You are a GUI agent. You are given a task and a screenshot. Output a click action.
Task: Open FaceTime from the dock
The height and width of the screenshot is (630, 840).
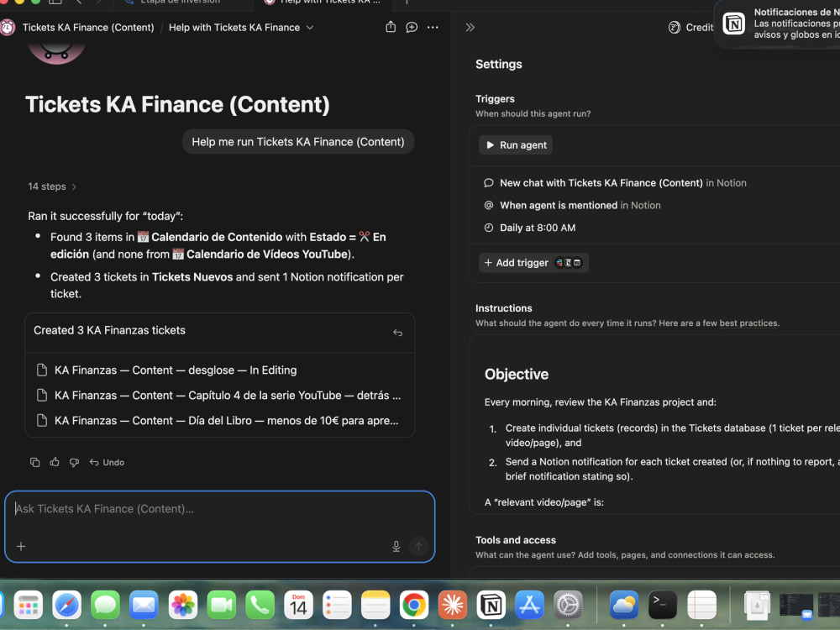pos(221,605)
